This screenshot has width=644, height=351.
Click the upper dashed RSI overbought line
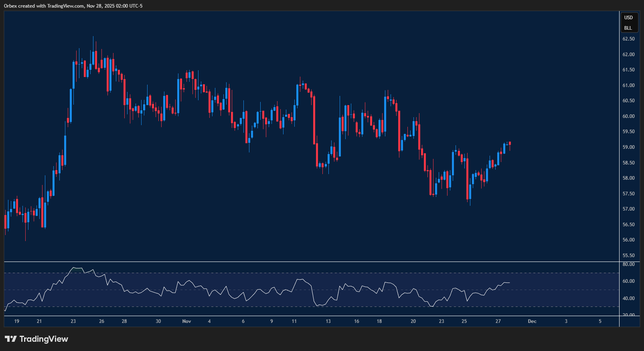pos(312,273)
